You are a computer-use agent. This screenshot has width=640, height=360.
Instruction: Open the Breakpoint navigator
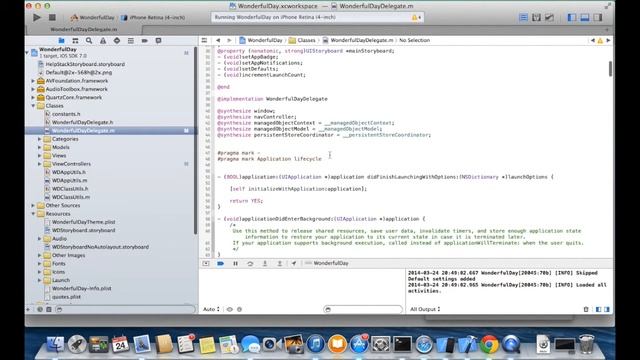pos(144,41)
